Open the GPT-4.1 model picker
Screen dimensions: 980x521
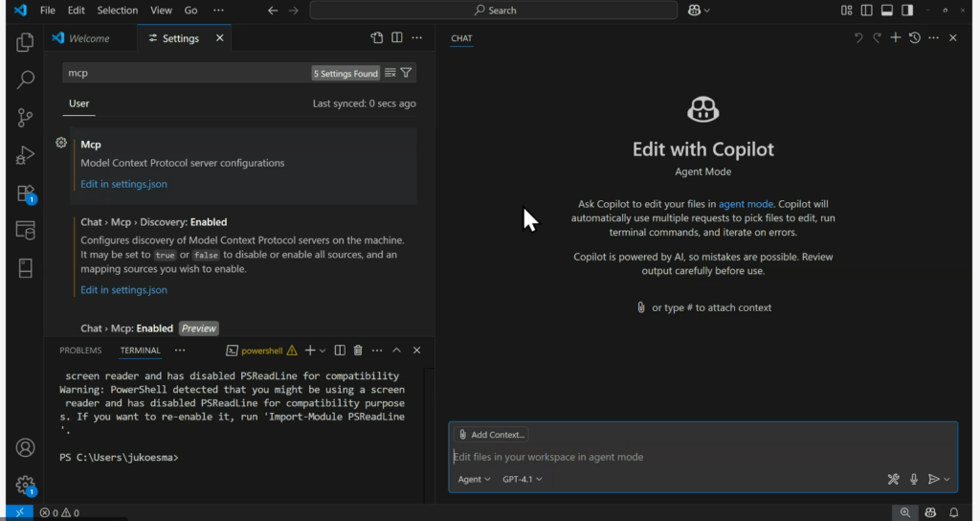[522, 479]
